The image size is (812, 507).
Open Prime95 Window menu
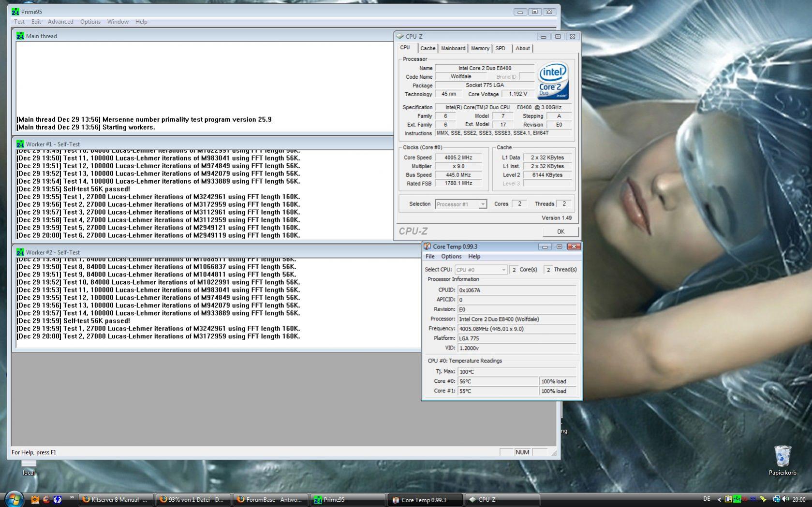pyautogui.click(x=118, y=22)
